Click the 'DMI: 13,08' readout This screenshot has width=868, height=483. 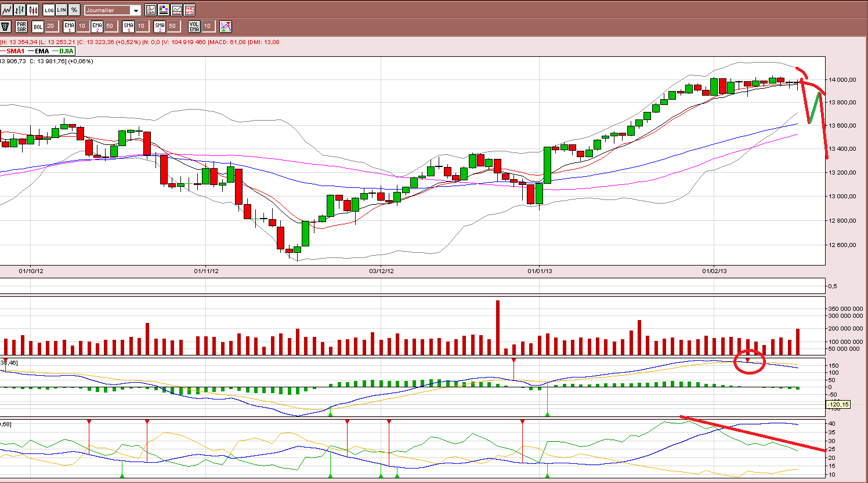pyautogui.click(x=265, y=42)
